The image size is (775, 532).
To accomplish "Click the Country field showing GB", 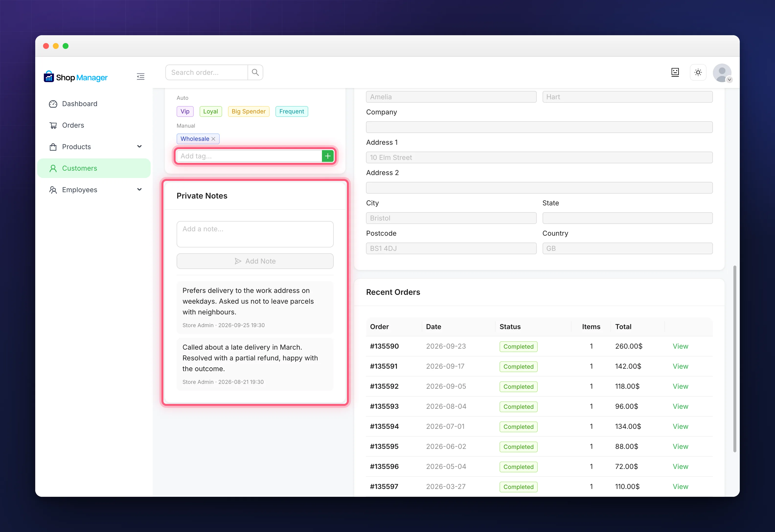I will (x=627, y=248).
